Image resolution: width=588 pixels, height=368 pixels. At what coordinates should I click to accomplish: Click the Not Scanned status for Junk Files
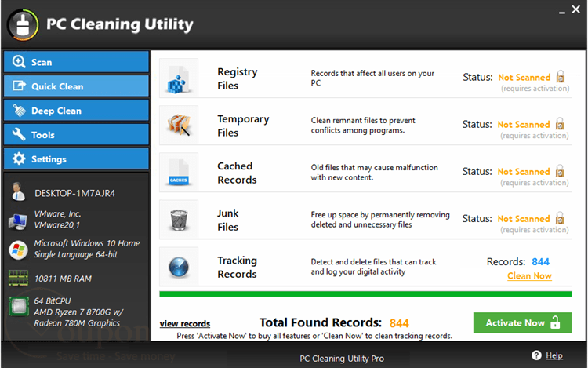[524, 219]
